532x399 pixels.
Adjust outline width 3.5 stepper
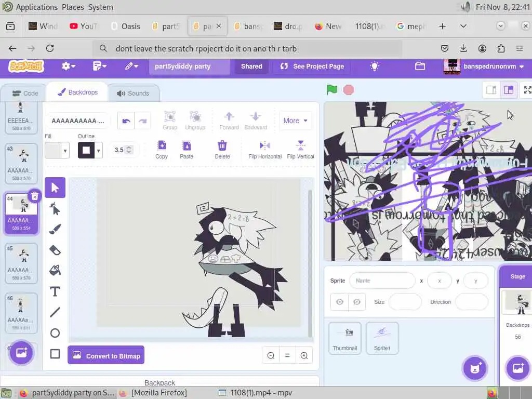(129, 150)
